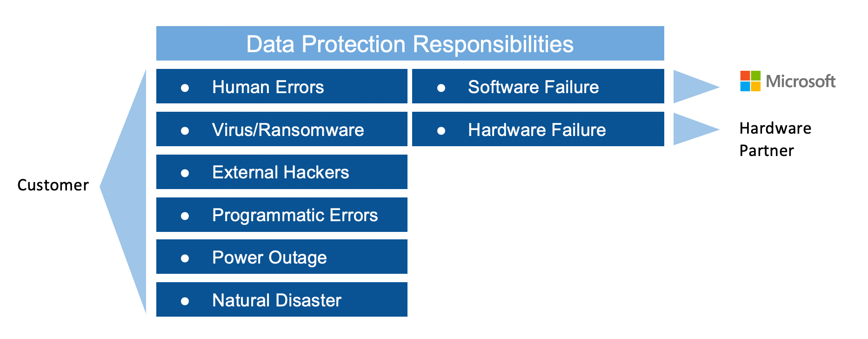Click the bullet dot before Hardware Failure
This screenshot has width=868, height=339.
tap(441, 130)
